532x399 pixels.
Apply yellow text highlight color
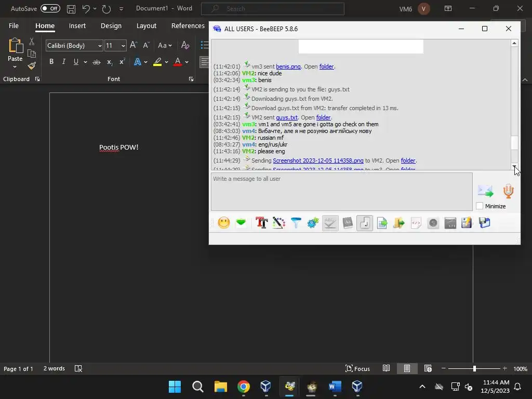point(157,62)
